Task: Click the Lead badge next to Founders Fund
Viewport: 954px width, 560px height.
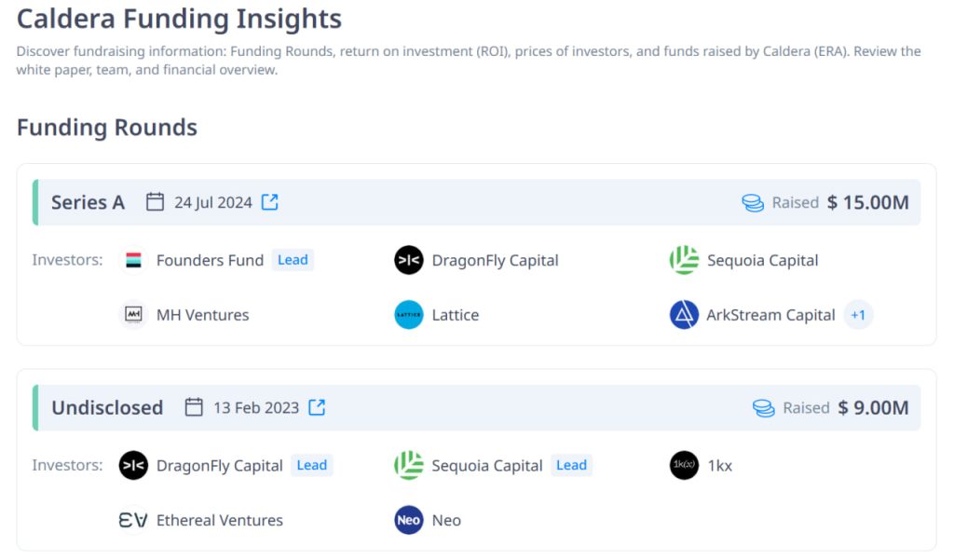Action: coord(293,260)
